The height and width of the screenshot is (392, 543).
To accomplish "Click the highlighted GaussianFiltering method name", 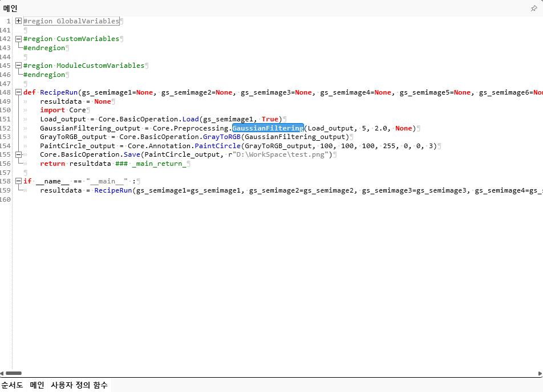I will click(268, 128).
